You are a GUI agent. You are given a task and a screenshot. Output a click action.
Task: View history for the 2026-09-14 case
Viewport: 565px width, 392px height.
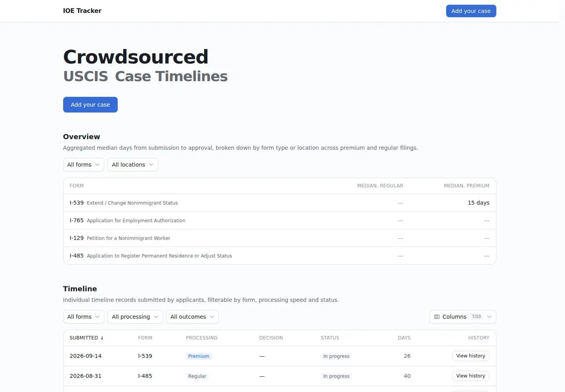point(470,356)
